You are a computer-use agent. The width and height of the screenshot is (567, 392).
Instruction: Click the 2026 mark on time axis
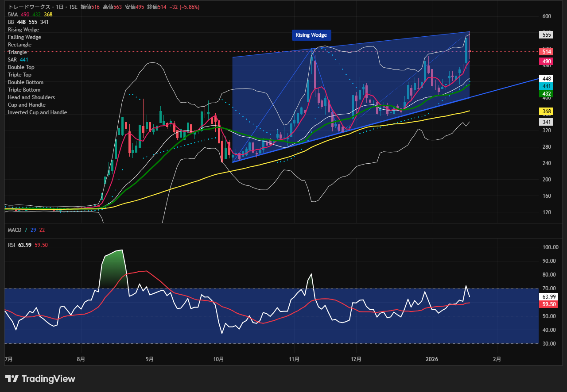(x=431, y=359)
